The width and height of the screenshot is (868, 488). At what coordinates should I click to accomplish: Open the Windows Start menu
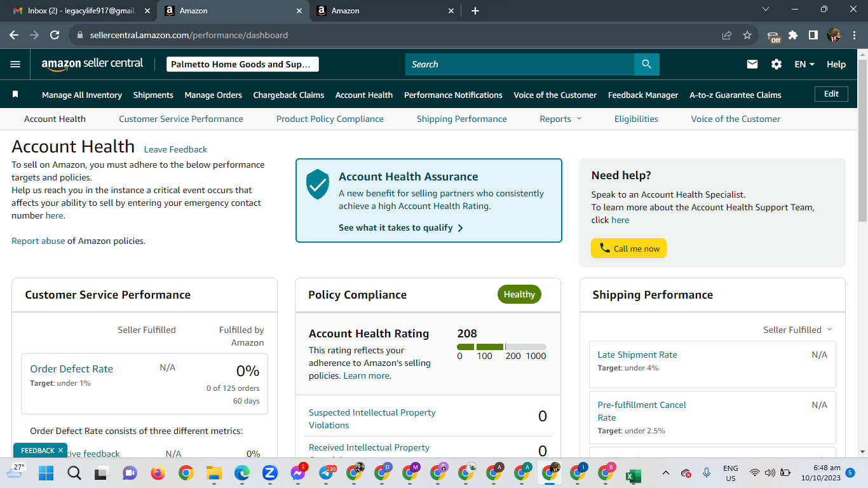tap(46, 473)
